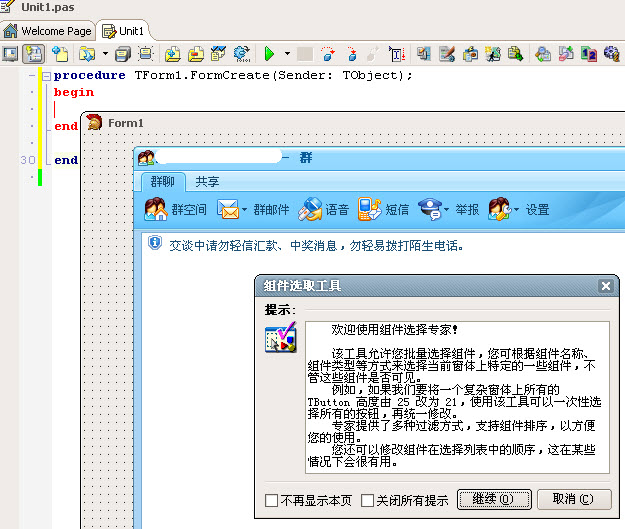The width and height of the screenshot is (625, 529).
Task: Check the 不再显示本页 checkbox
Action: [271, 500]
